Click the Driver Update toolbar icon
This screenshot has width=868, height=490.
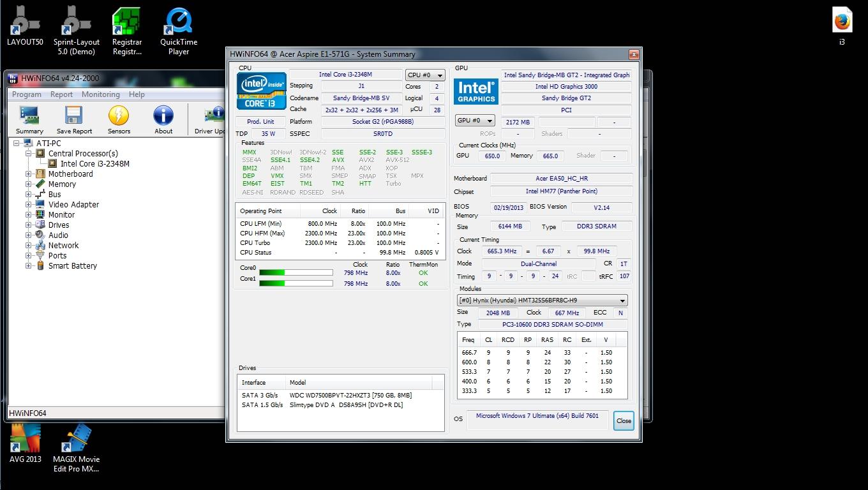(x=210, y=120)
